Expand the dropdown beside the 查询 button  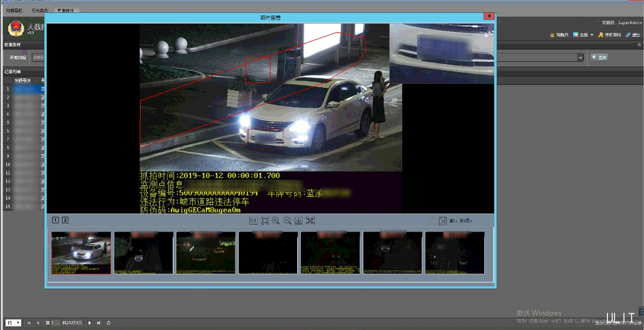[x=580, y=57]
